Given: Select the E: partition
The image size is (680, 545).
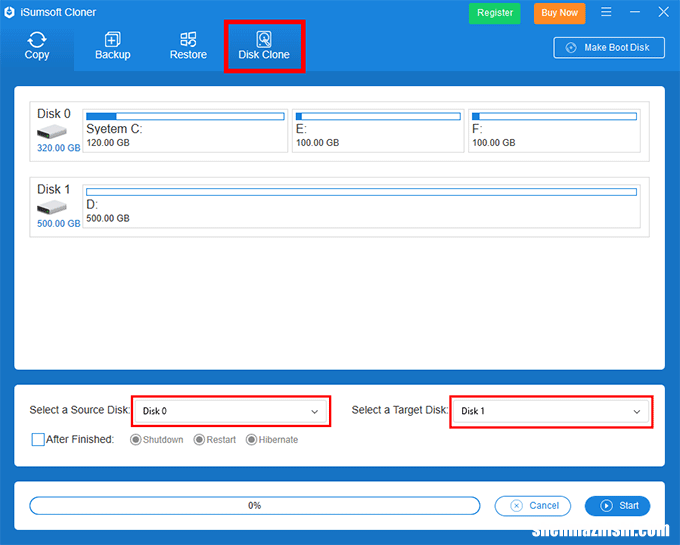Looking at the screenshot, I should point(378,131).
